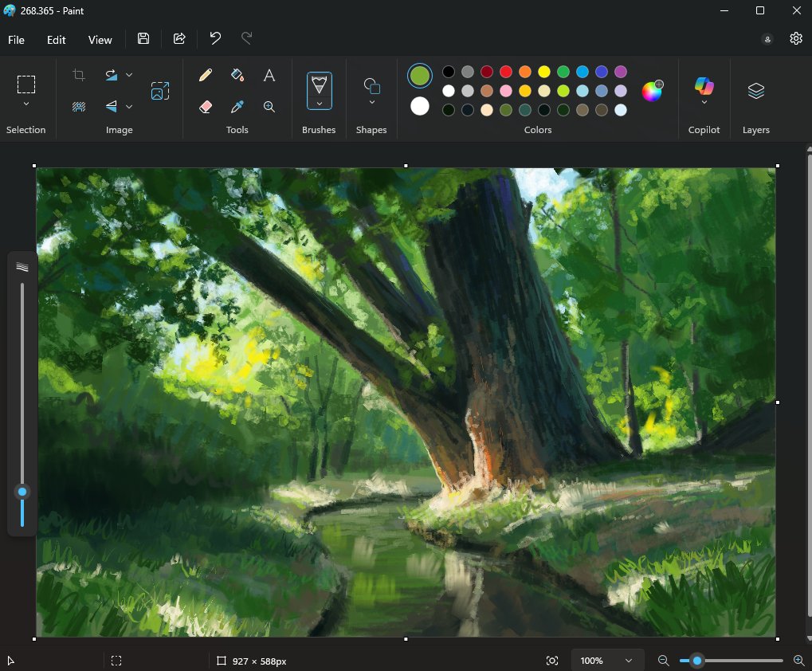This screenshot has height=671, width=812.
Task: Expand the Copilot dropdown chevron
Action: click(704, 102)
